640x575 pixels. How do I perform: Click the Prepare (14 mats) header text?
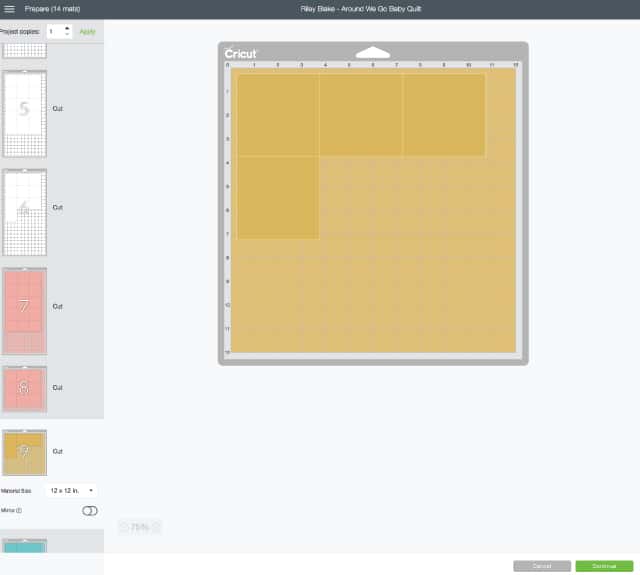(52, 9)
